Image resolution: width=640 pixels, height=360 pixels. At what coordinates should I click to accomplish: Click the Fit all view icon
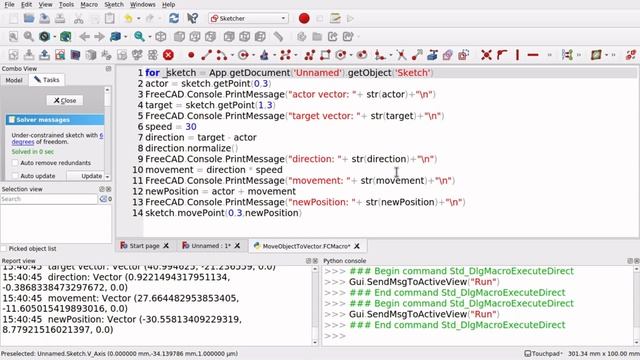(x=13, y=37)
